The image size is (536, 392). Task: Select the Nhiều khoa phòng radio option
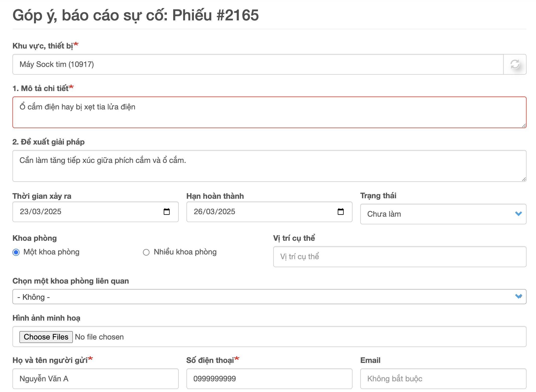146,252
